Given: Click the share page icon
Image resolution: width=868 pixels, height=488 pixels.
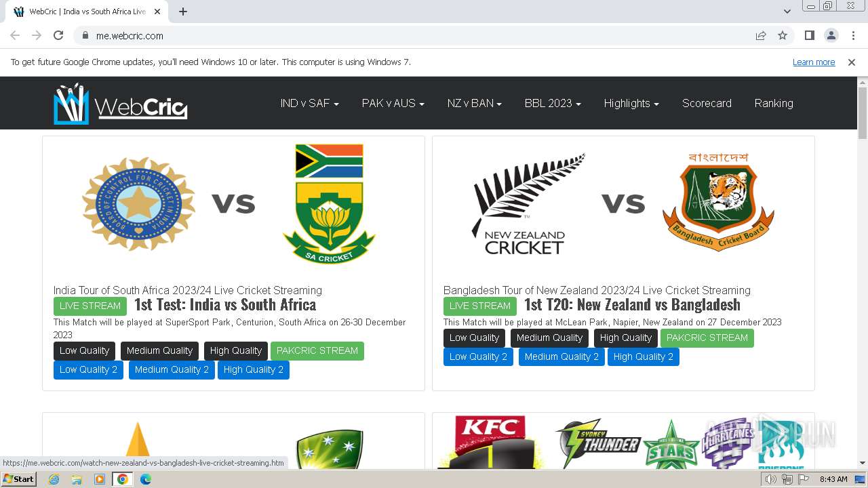Looking at the screenshot, I should [x=761, y=36].
